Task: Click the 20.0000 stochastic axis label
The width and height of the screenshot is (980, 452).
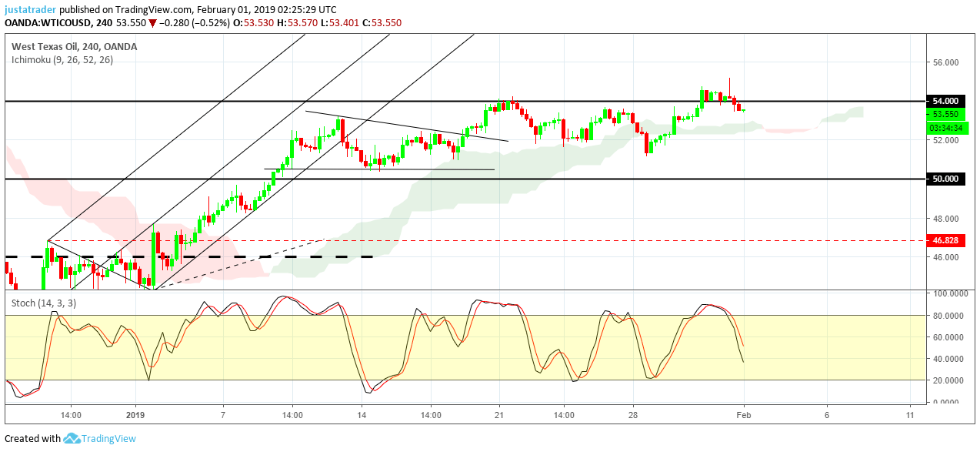Action: pyautogui.click(x=947, y=380)
